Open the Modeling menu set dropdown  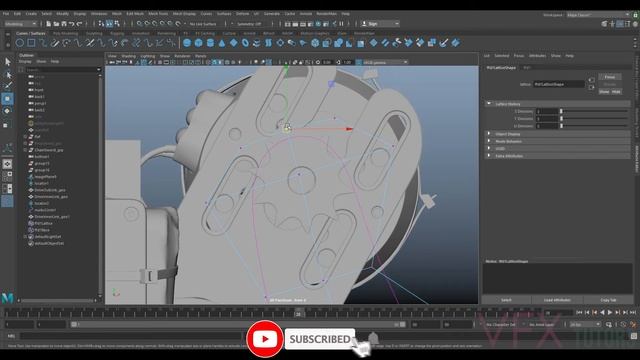[x=20, y=24]
